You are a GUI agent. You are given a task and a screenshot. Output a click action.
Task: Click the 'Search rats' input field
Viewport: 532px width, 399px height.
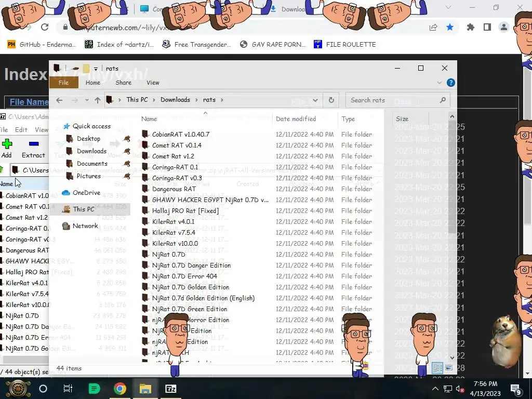tap(397, 100)
